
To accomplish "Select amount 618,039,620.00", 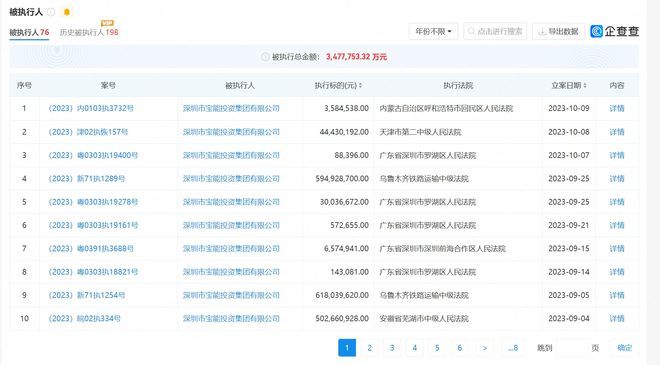I will [x=342, y=295].
